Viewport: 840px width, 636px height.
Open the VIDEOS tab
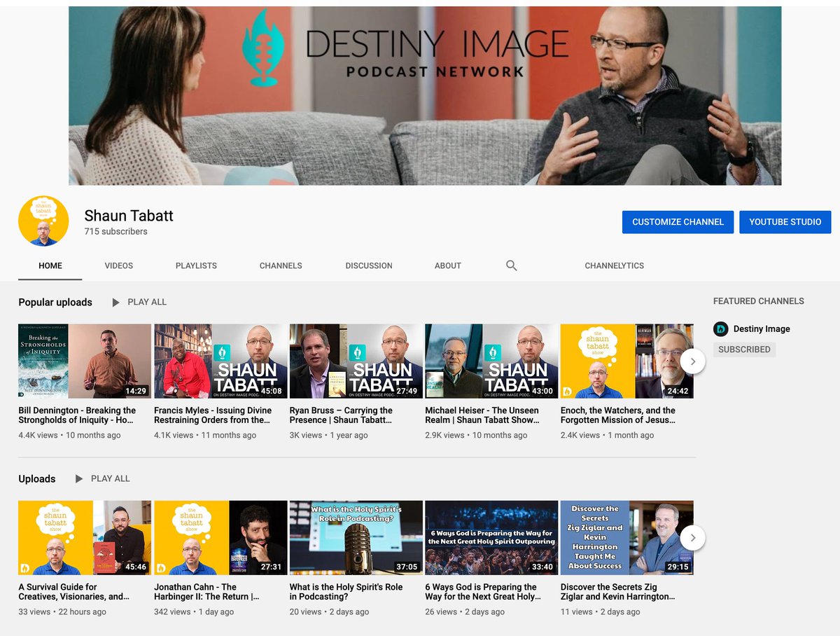(x=119, y=265)
